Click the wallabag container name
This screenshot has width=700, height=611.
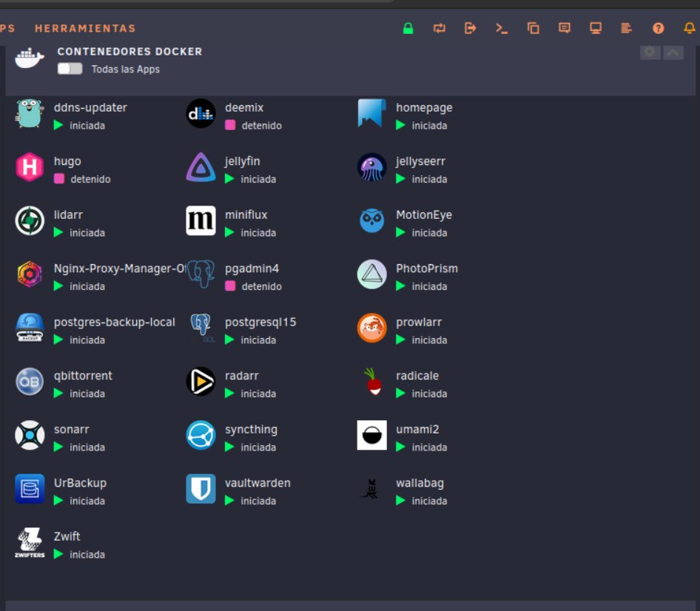[x=420, y=483]
